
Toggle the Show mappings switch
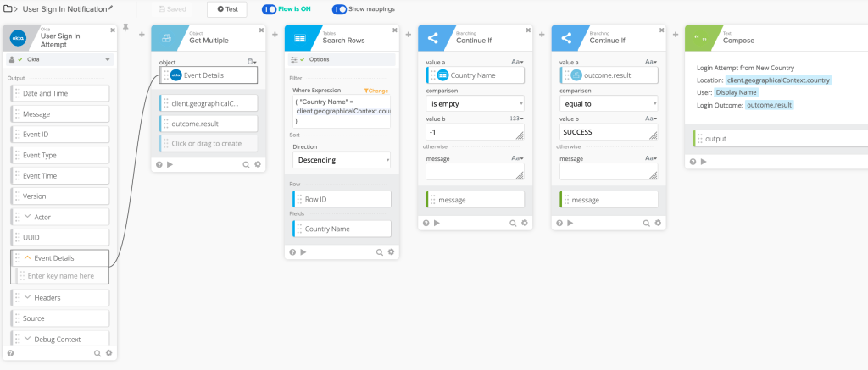(x=340, y=9)
